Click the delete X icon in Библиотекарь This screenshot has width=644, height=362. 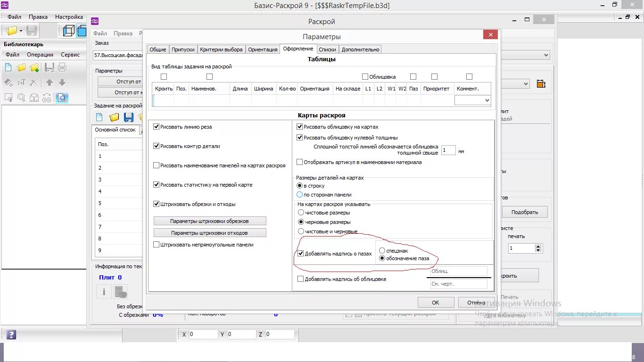coord(33,82)
